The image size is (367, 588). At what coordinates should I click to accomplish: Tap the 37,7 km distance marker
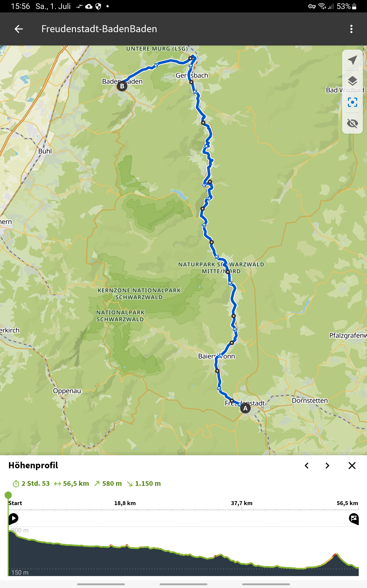click(x=242, y=503)
